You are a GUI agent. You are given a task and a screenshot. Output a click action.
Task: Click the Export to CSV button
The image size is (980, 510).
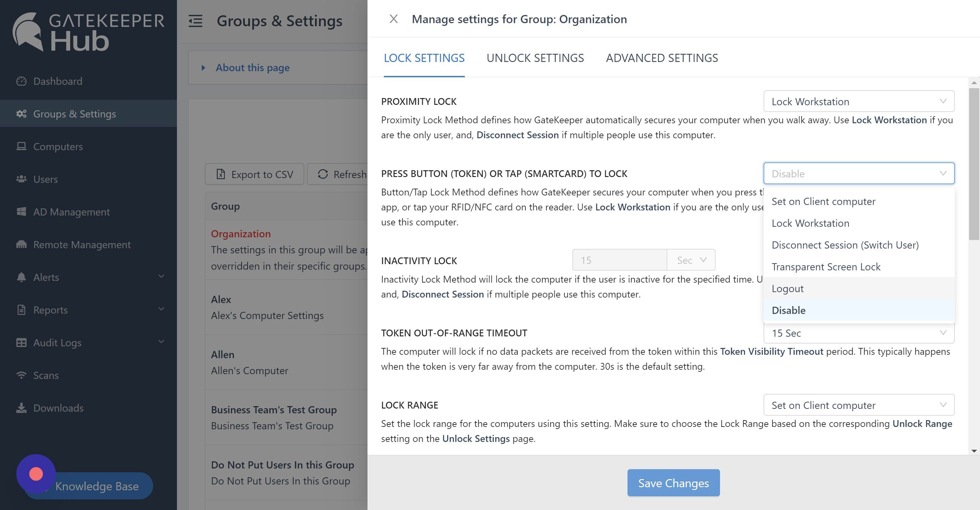click(x=255, y=174)
